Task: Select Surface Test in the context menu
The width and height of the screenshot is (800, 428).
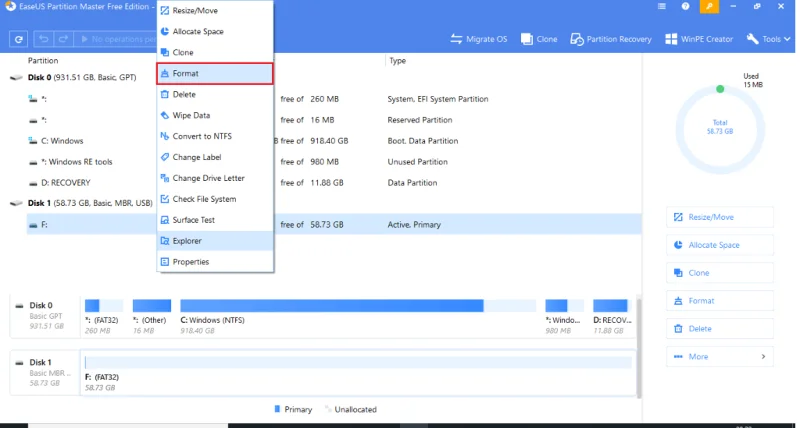Action: point(215,220)
